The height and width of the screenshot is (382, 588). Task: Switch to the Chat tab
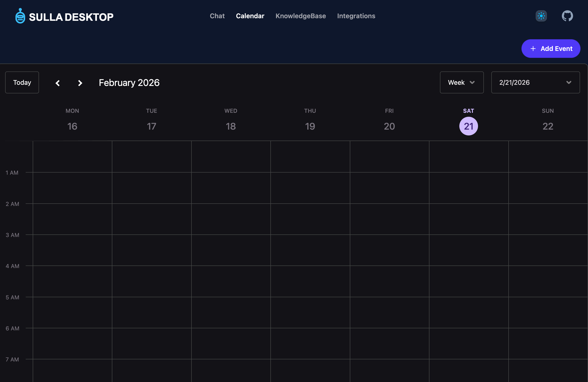[x=217, y=16]
